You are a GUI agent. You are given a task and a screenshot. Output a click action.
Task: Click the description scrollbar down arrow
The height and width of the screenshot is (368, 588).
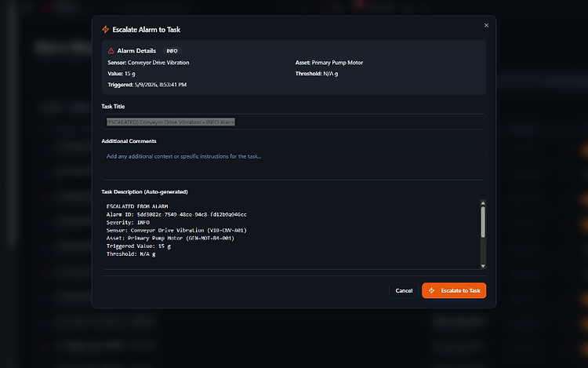(483, 266)
